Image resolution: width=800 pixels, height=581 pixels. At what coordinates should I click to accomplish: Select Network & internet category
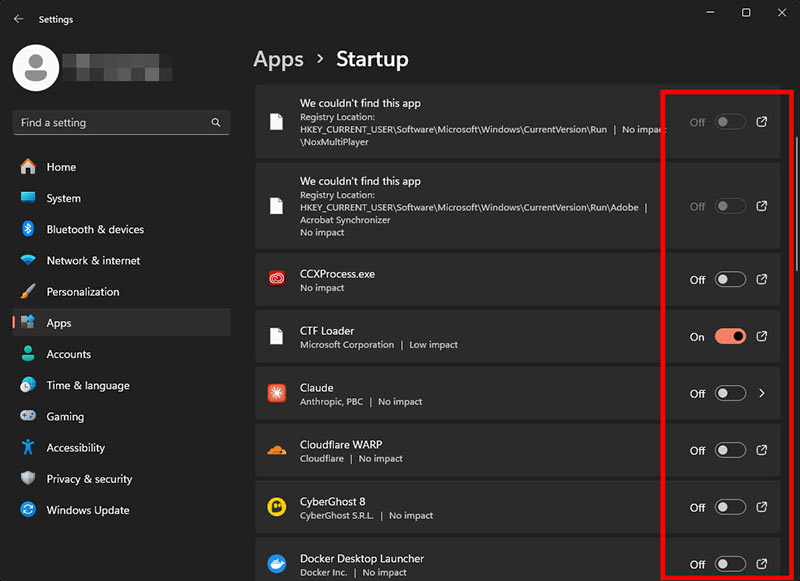point(121,260)
